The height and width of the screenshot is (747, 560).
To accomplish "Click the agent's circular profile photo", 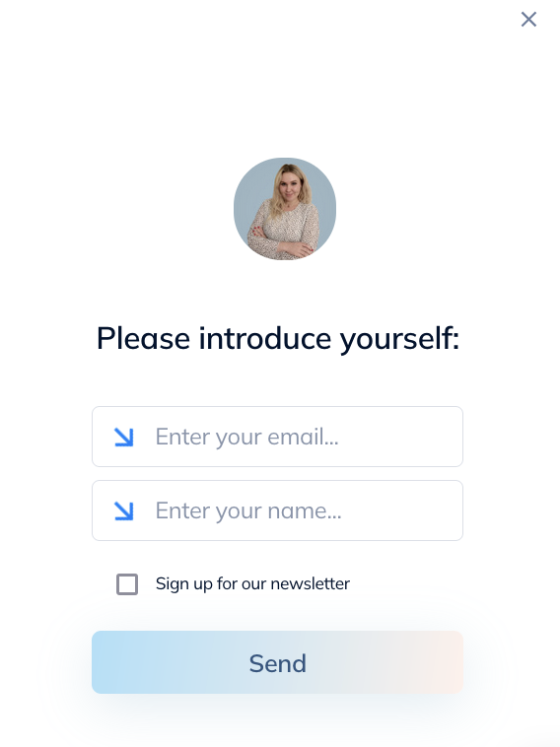I will point(285,209).
